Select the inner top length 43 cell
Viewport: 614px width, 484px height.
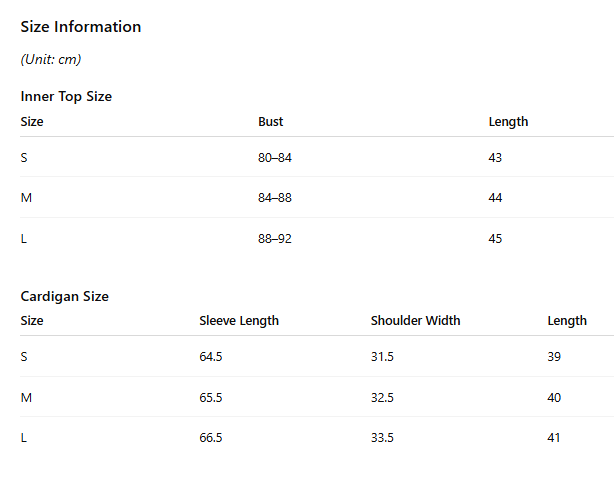point(495,157)
